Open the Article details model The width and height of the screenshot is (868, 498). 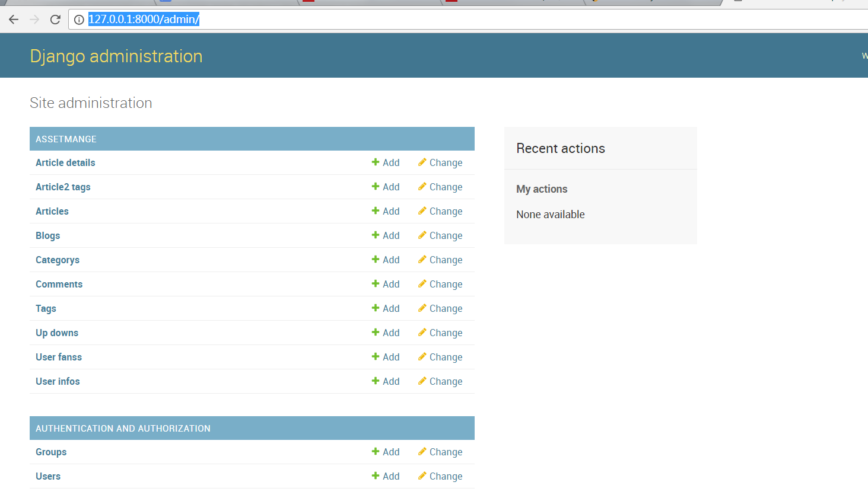(65, 162)
